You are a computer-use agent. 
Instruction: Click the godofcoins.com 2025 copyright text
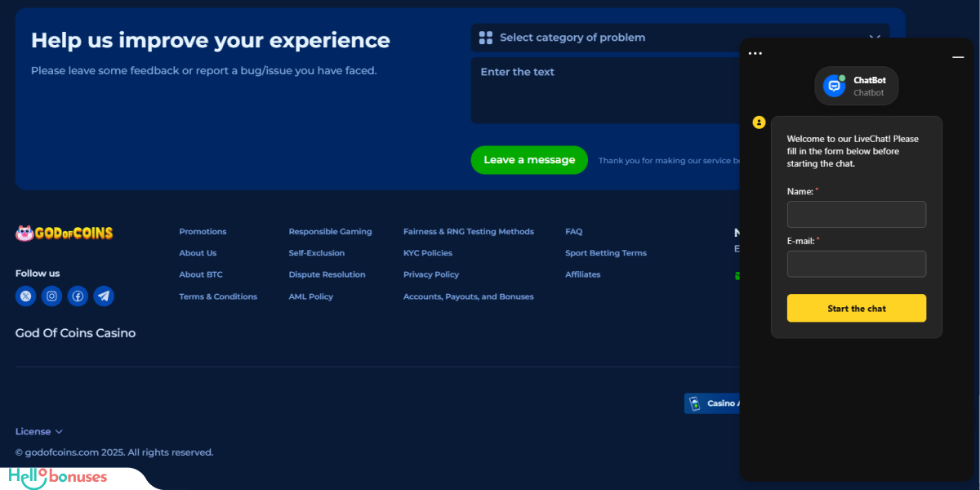114,452
